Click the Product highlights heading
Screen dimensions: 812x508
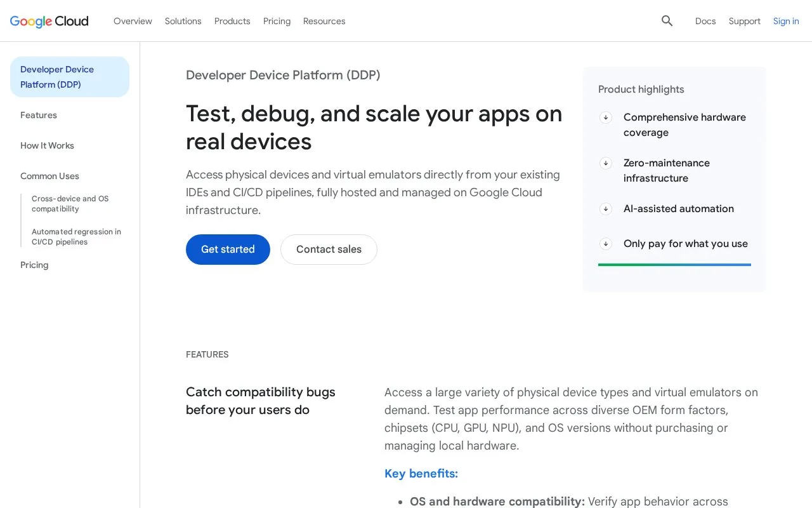point(641,90)
